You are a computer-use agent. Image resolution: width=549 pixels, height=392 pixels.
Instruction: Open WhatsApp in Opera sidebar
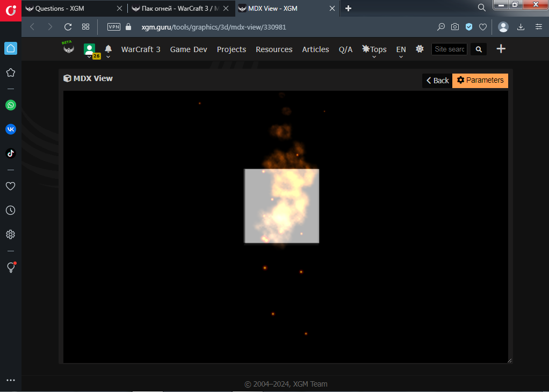point(11,105)
